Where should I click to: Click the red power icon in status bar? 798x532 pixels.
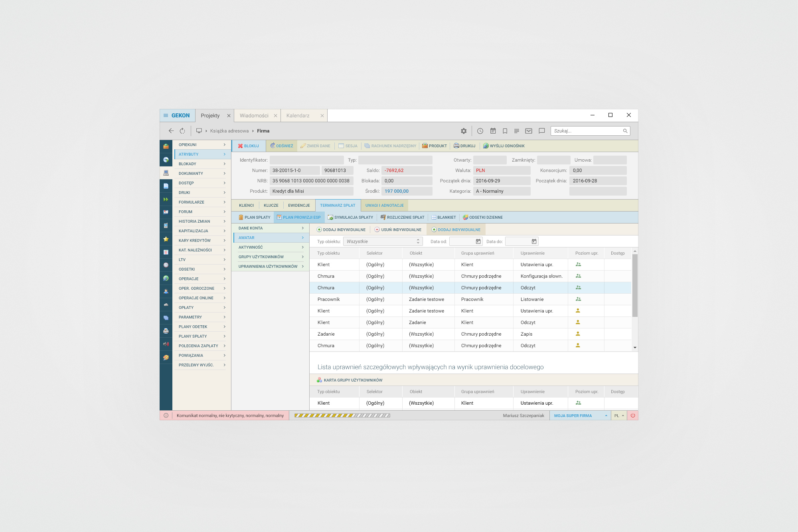[x=633, y=415]
